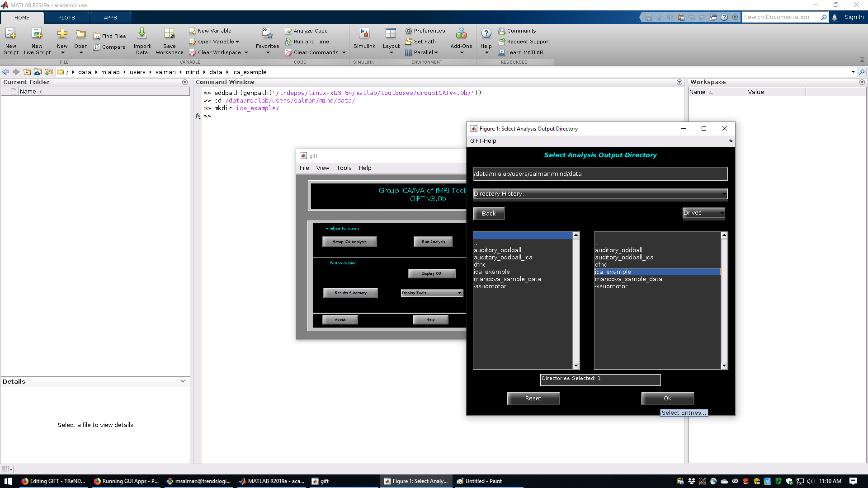
Task: Click the Back button in directory dialog
Action: [x=489, y=213]
